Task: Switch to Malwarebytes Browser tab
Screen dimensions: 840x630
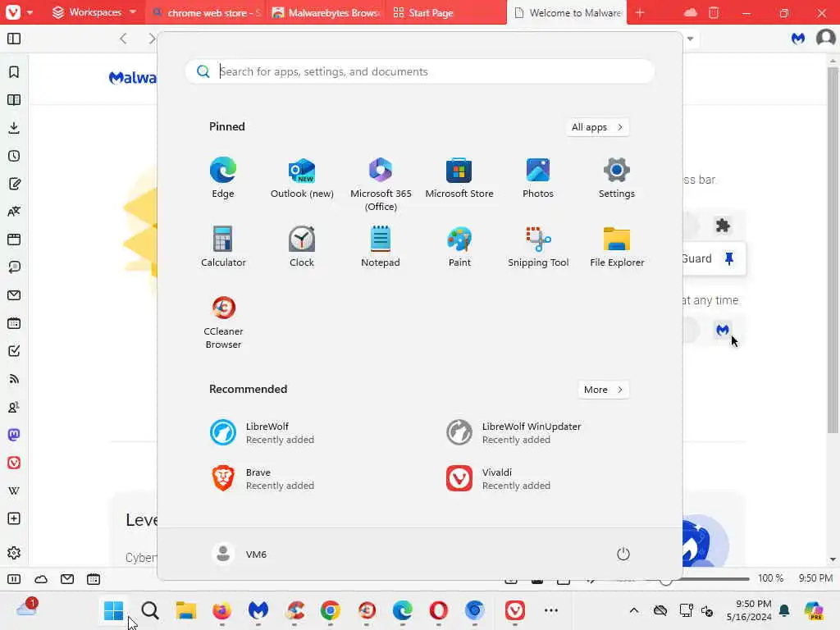Action: pyautogui.click(x=326, y=12)
